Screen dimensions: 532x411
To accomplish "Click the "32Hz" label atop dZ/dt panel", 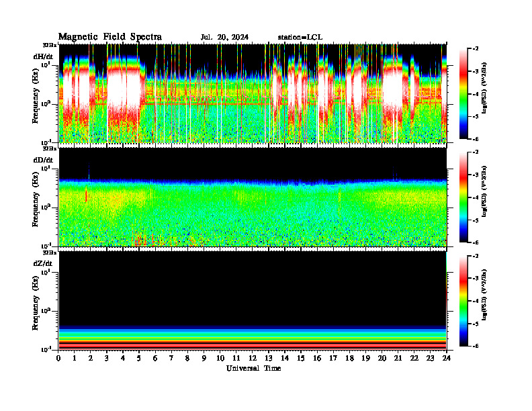I will coord(50,253).
